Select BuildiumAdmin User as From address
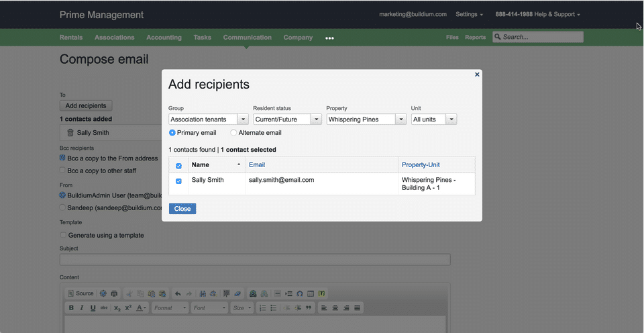 (62, 195)
